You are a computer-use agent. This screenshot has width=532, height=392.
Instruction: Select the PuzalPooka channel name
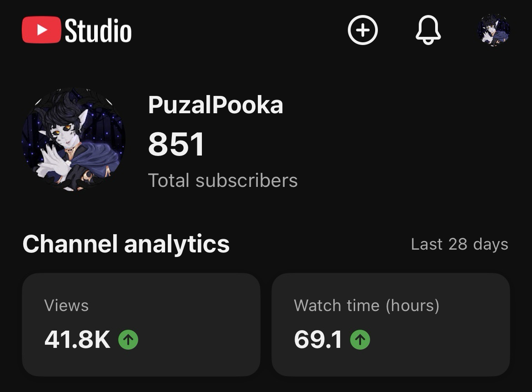[x=216, y=105]
